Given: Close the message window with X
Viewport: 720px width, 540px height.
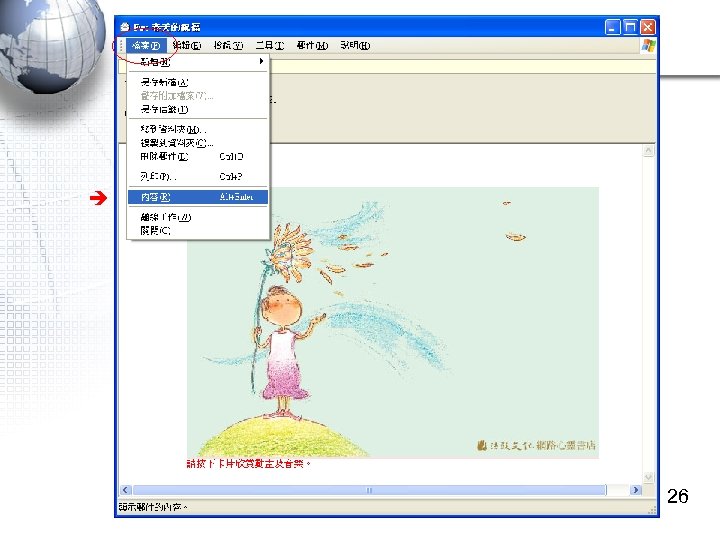Looking at the screenshot, I should pos(647,27).
